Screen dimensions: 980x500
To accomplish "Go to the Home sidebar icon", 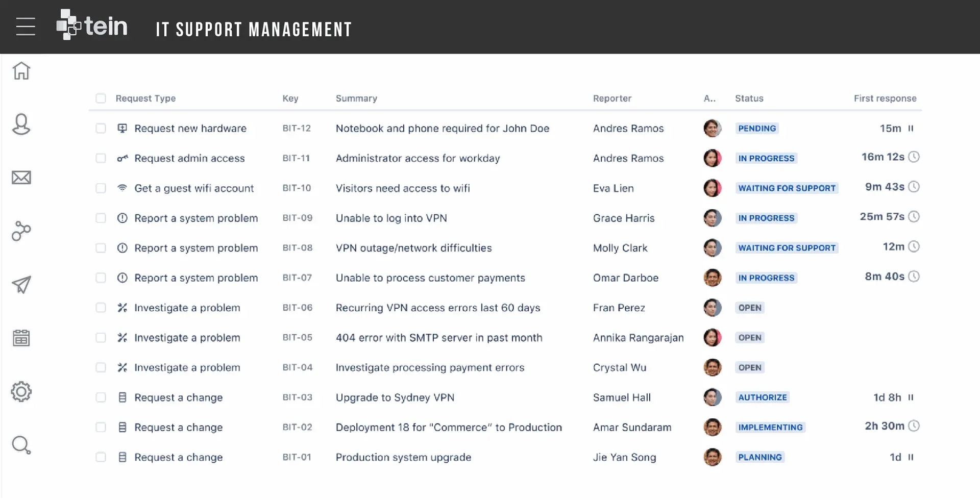I will pyautogui.click(x=21, y=71).
